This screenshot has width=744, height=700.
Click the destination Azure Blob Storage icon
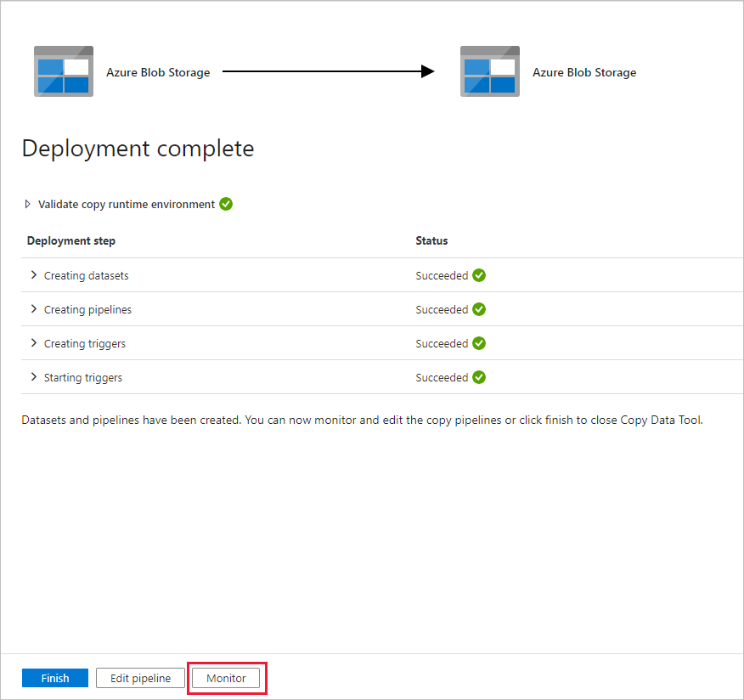point(490,71)
